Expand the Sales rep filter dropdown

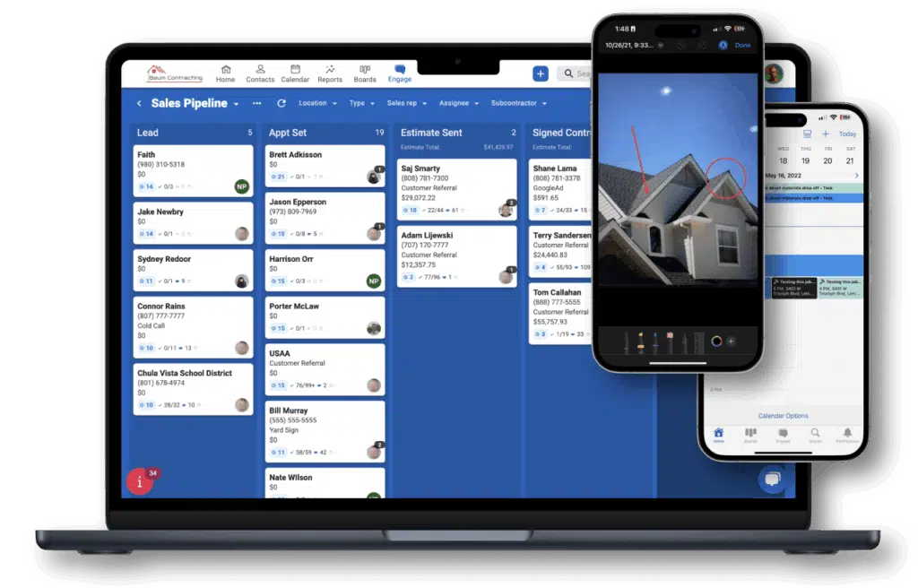pyautogui.click(x=406, y=103)
